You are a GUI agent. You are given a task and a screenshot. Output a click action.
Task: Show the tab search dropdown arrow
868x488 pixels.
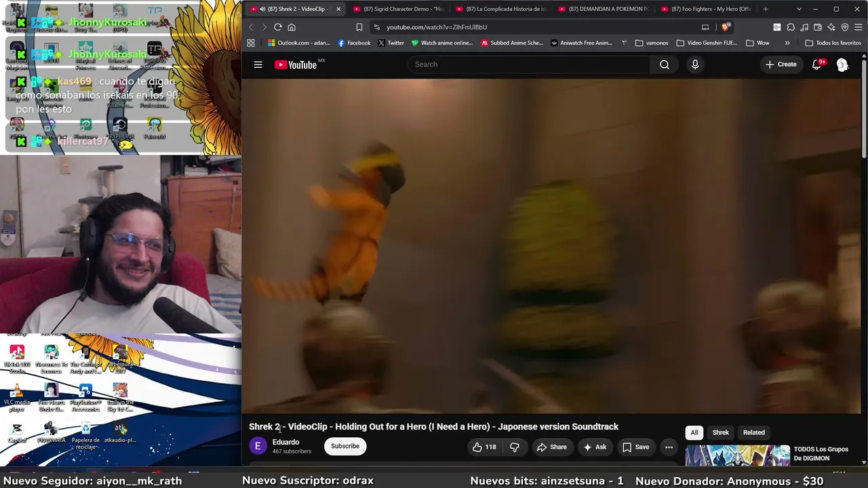pyautogui.click(x=799, y=9)
